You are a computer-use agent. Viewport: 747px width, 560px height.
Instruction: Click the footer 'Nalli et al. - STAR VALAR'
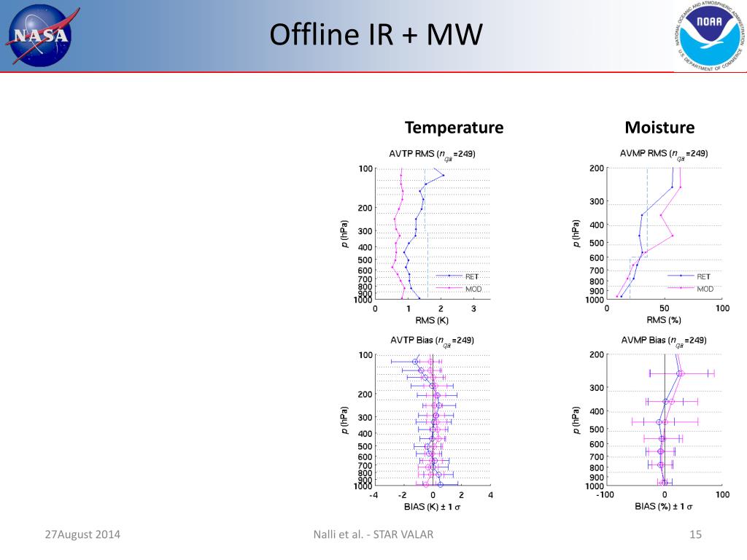[373, 534]
